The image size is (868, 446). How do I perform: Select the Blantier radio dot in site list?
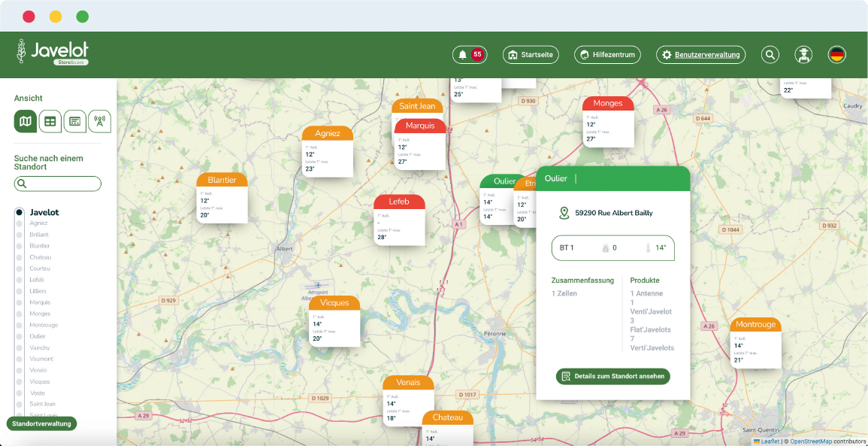[20, 246]
